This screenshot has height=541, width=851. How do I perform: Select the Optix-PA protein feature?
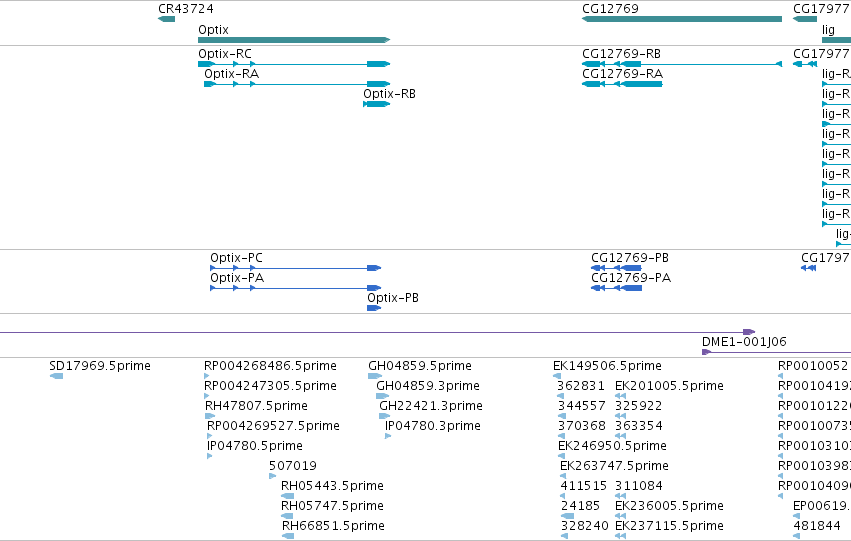click(296, 288)
